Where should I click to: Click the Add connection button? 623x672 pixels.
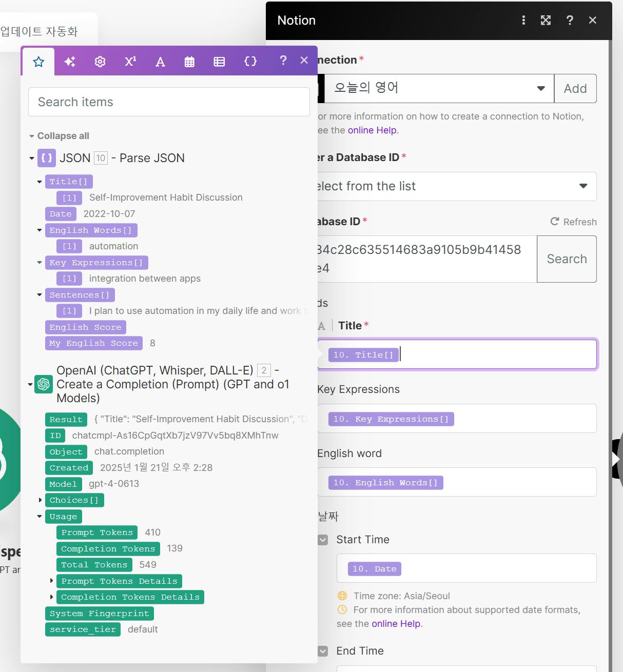[575, 88]
